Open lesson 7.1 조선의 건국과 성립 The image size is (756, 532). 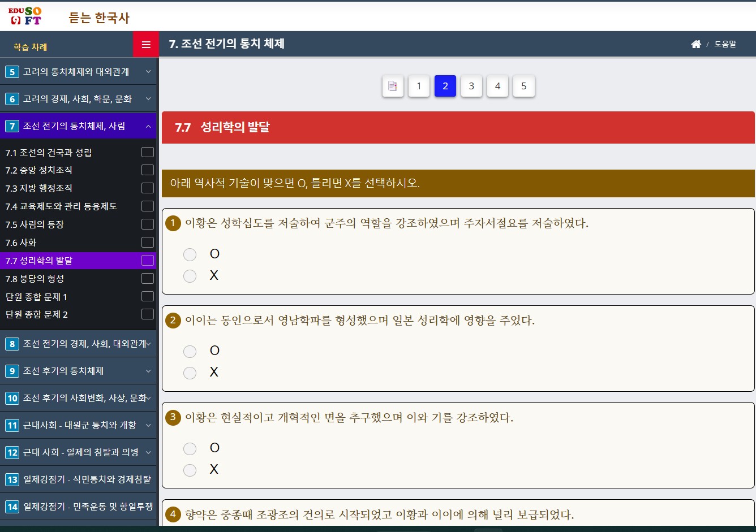pos(49,152)
